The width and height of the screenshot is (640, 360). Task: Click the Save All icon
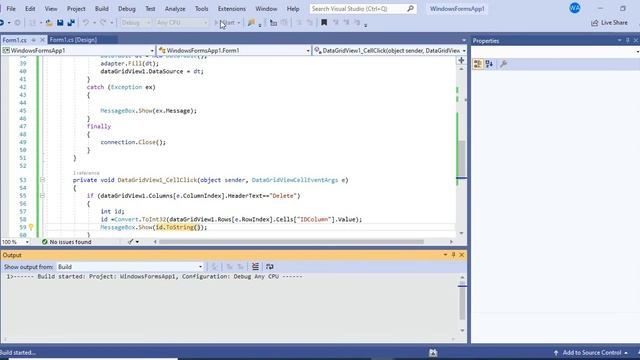71,23
